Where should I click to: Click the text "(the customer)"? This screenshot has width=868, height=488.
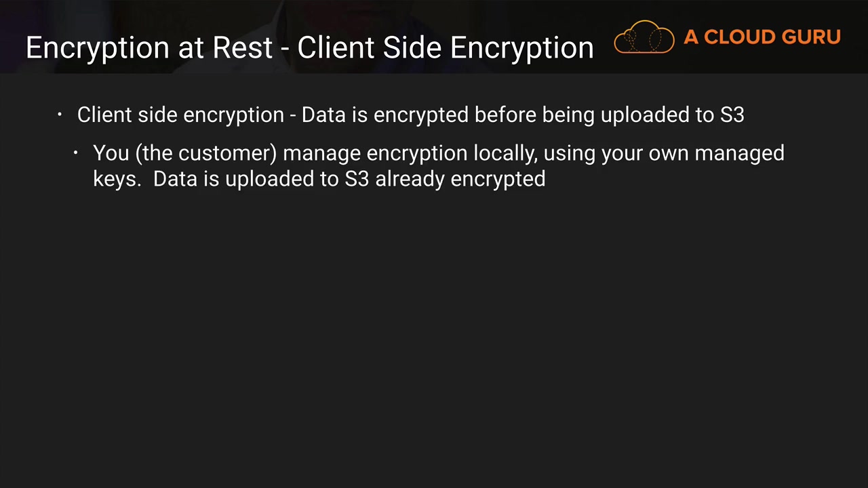point(205,153)
